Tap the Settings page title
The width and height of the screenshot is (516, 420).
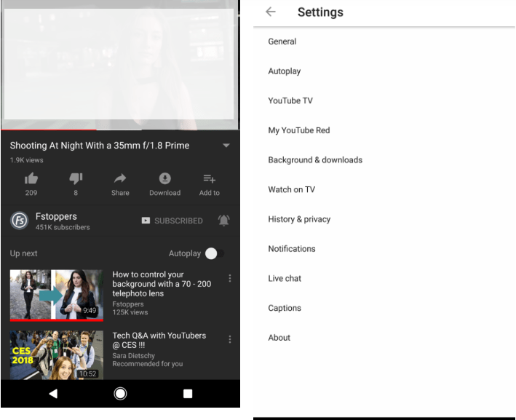(320, 12)
